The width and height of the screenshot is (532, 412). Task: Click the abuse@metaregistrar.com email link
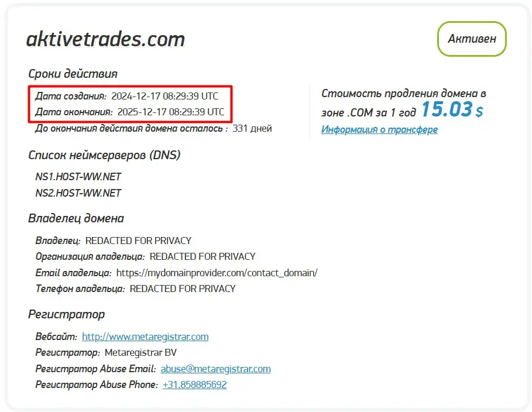[x=215, y=369]
